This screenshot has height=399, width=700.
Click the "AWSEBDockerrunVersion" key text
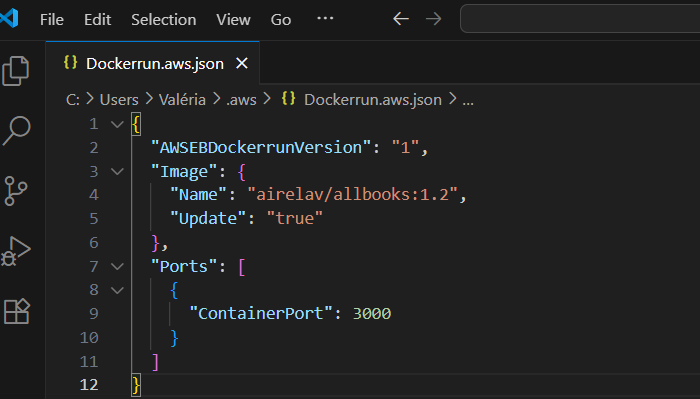[261, 147]
